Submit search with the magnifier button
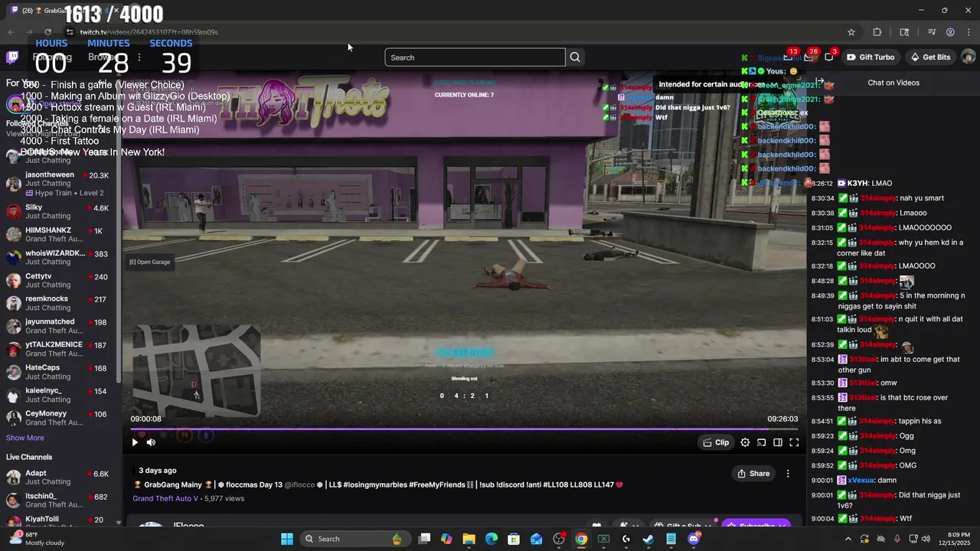The width and height of the screenshot is (980, 551). (x=575, y=57)
